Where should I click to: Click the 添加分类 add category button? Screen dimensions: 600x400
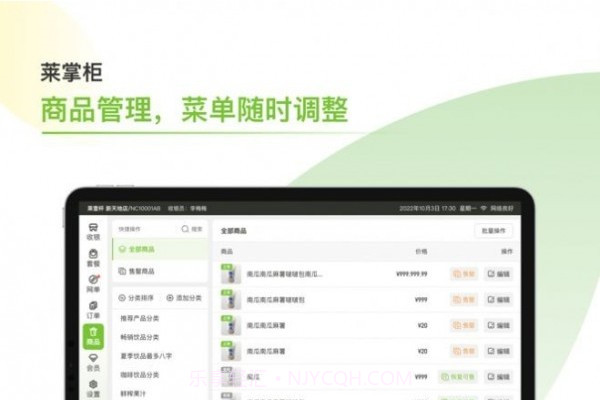click(x=184, y=298)
